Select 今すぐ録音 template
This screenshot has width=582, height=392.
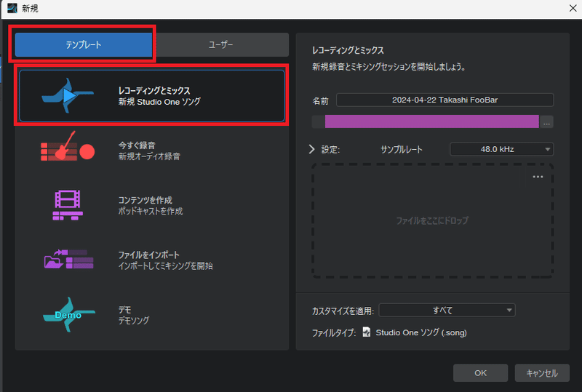pos(152,151)
